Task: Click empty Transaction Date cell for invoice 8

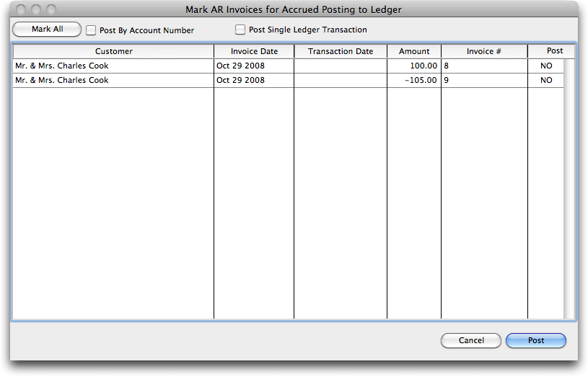Action: tap(340, 66)
